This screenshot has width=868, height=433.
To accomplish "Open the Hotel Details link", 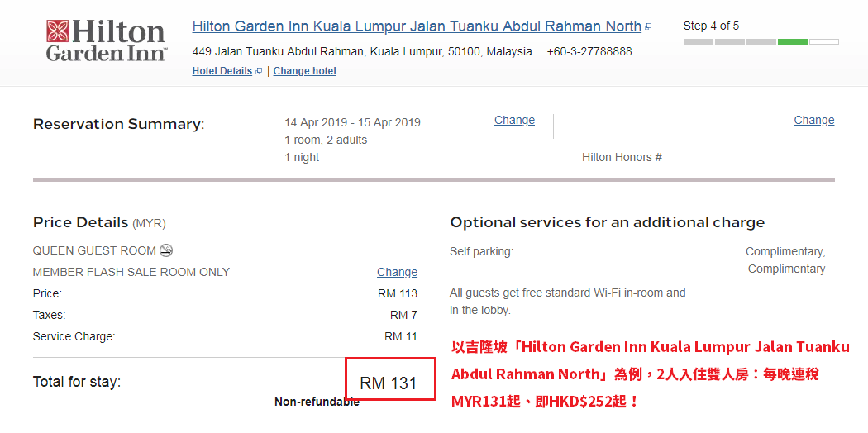I will pyautogui.click(x=222, y=71).
